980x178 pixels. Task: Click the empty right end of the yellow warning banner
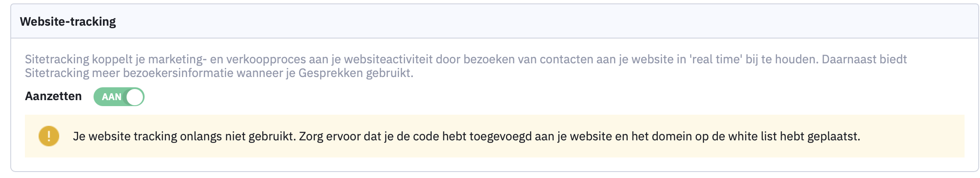914,136
